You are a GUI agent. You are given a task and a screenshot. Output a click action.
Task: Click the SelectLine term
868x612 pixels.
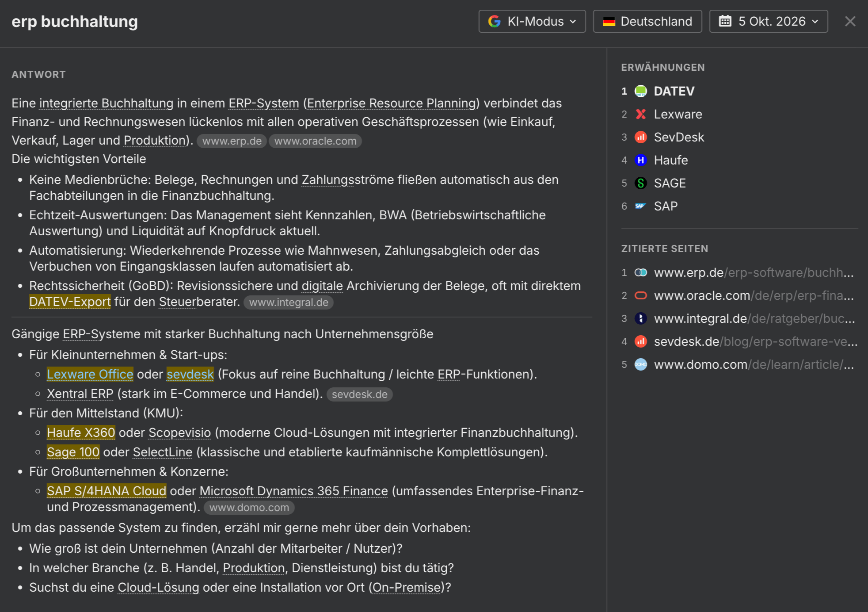[163, 452]
